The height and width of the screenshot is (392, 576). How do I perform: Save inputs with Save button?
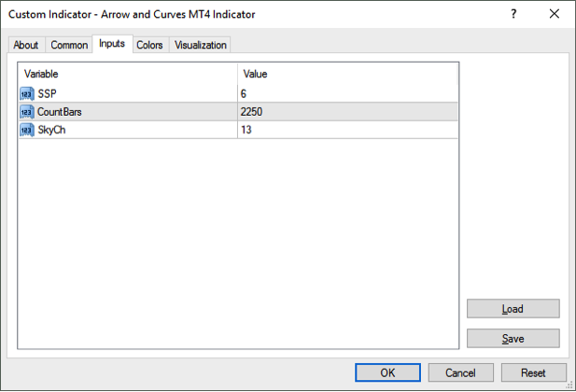513,339
